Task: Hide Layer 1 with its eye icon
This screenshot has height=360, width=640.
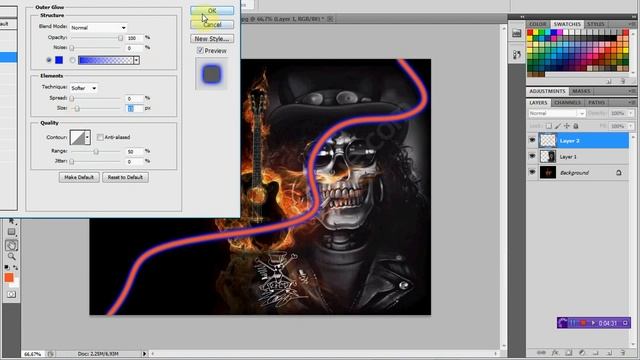Action: coord(532,156)
